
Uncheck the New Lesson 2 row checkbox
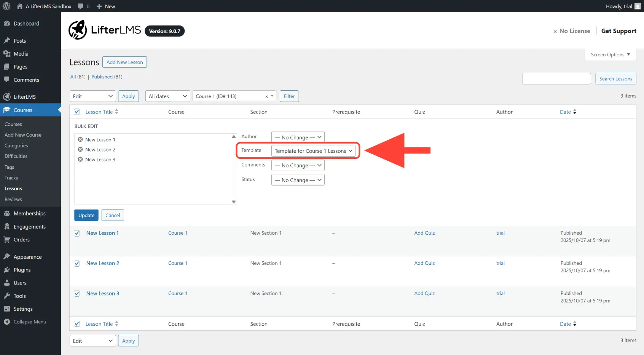(x=77, y=264)
